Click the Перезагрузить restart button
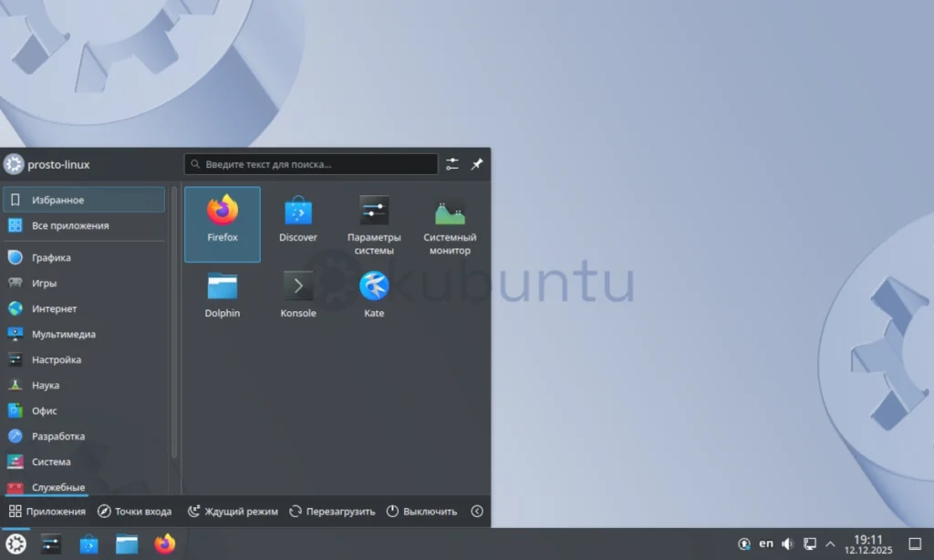Screen dimensions: 934x560 (x=332, y=511)
